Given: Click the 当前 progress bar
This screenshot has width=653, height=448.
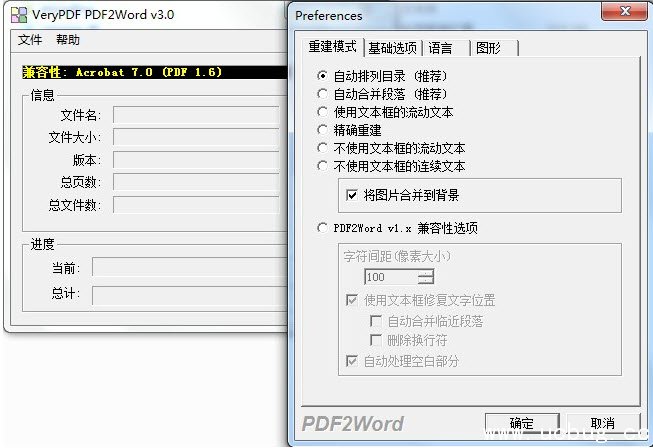Looking at the screenshot, I should click(186, 268).
